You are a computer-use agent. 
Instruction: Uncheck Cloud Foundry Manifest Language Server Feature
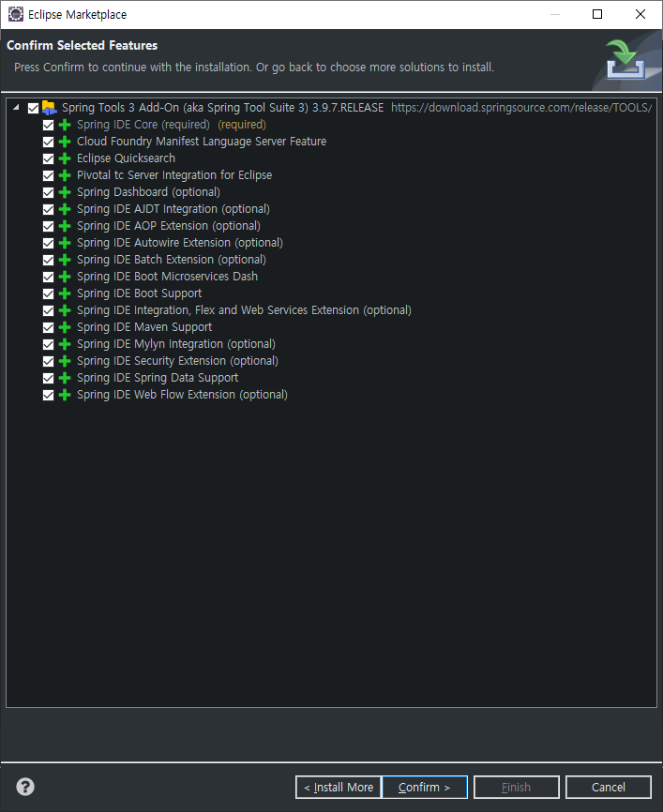48,142
